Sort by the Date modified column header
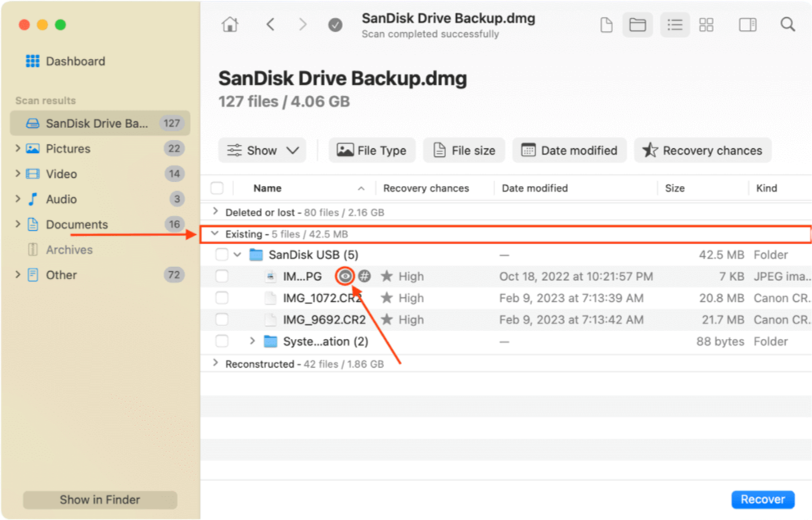 pos(535,188)
